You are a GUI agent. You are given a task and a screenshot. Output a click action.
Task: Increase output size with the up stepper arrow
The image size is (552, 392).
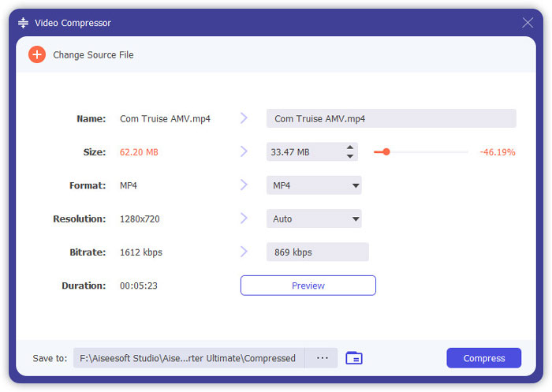(350, 147)
